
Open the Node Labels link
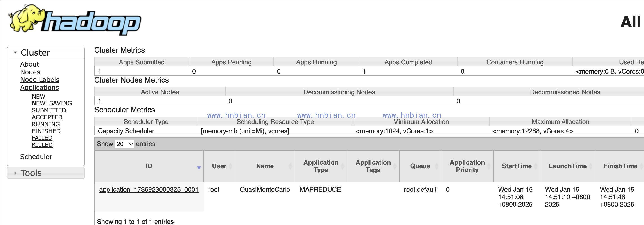[40, 80]
